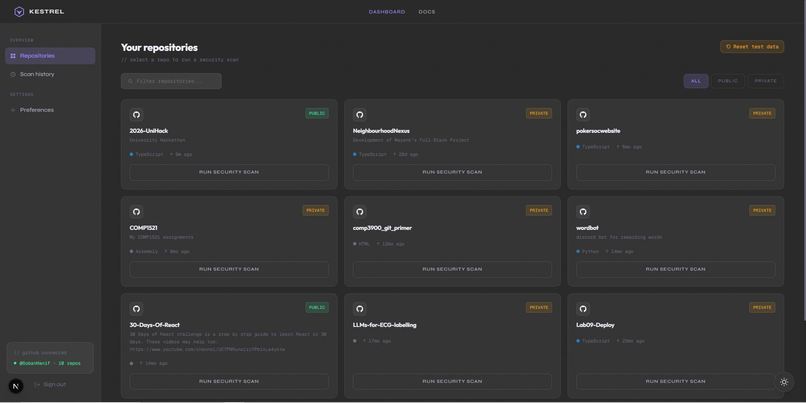Run security scan on pokersocwebsite
806x403 pixels.
click(675, 172)
